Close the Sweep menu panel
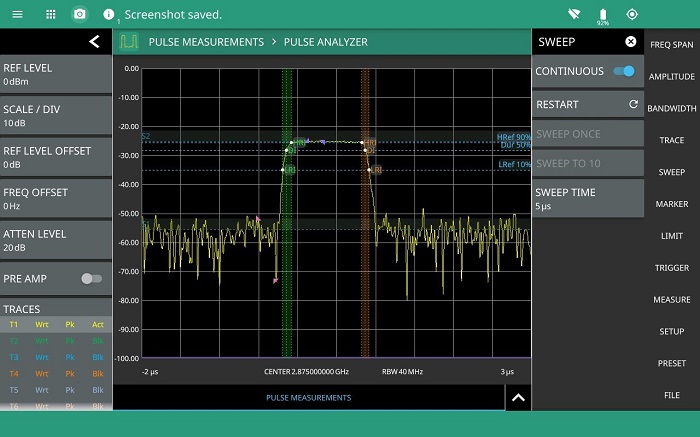The width and height of the screenshot is (700, 437). [x=630, y=42]
